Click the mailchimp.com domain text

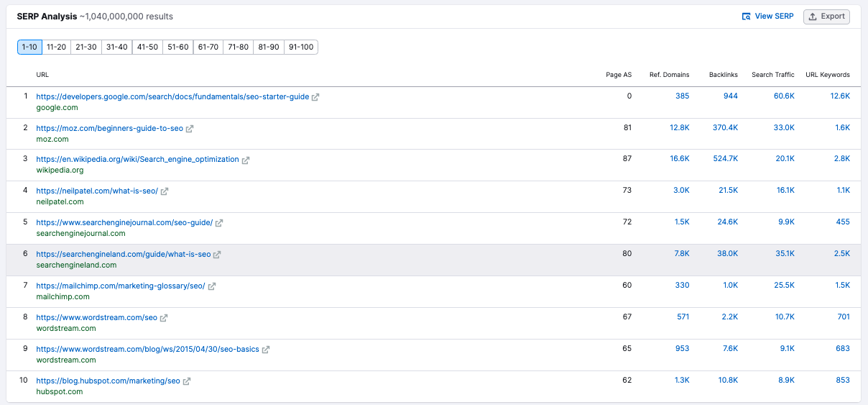(x=63, y=297)
